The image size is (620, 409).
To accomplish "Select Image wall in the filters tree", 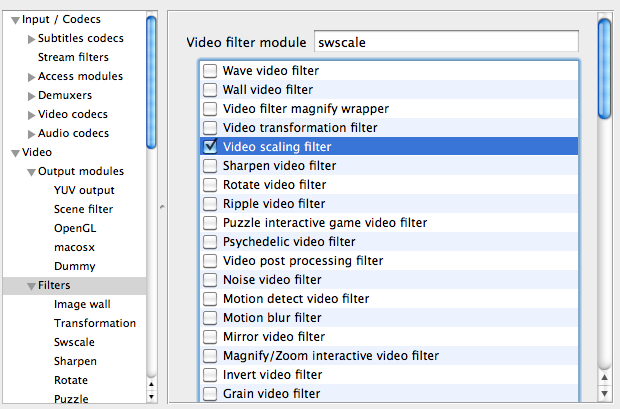I will click(82, 305).
